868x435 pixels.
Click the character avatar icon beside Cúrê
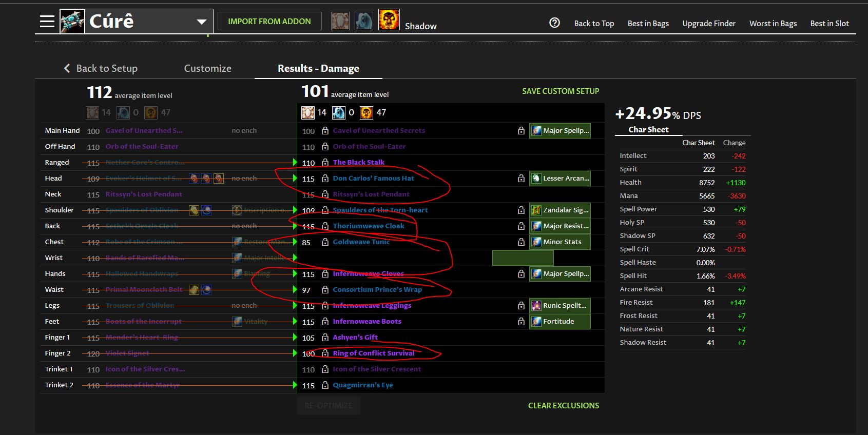coord(72,22)
